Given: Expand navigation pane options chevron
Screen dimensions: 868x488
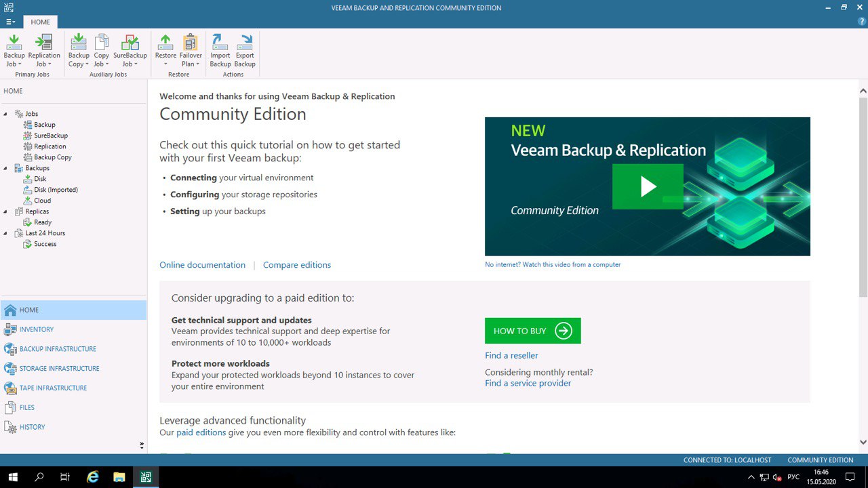Looking at the screenshot, I should coord(142,445).
